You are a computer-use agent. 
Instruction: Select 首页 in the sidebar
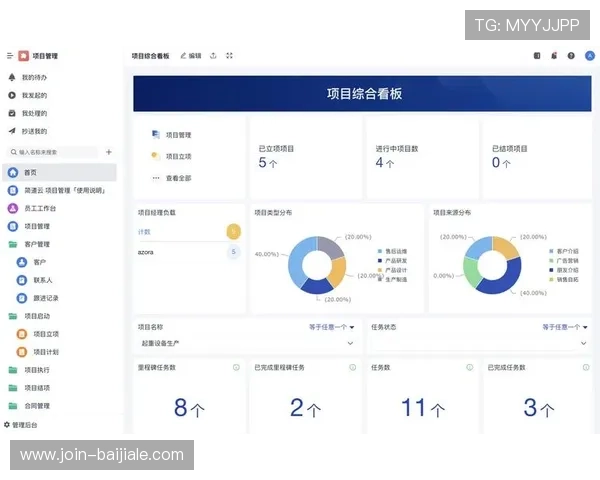(x=60, y=172)
